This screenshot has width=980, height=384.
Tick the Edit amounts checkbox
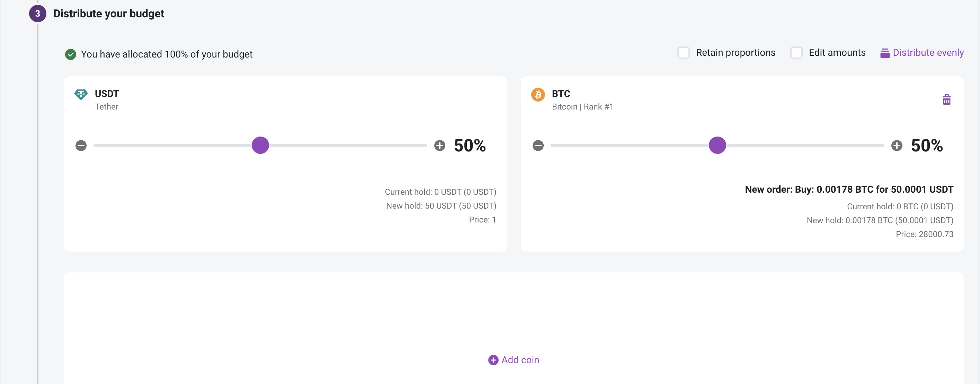click(x=796, y=53)
